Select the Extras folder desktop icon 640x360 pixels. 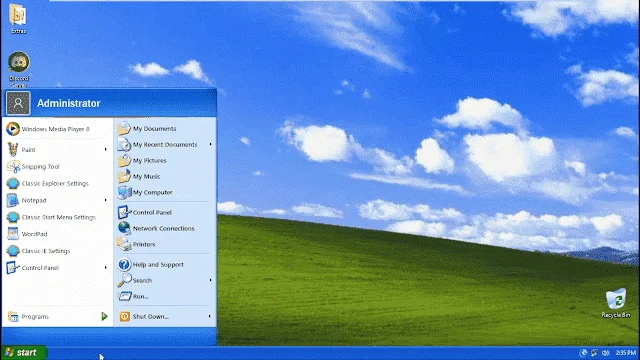coord(18,15)
